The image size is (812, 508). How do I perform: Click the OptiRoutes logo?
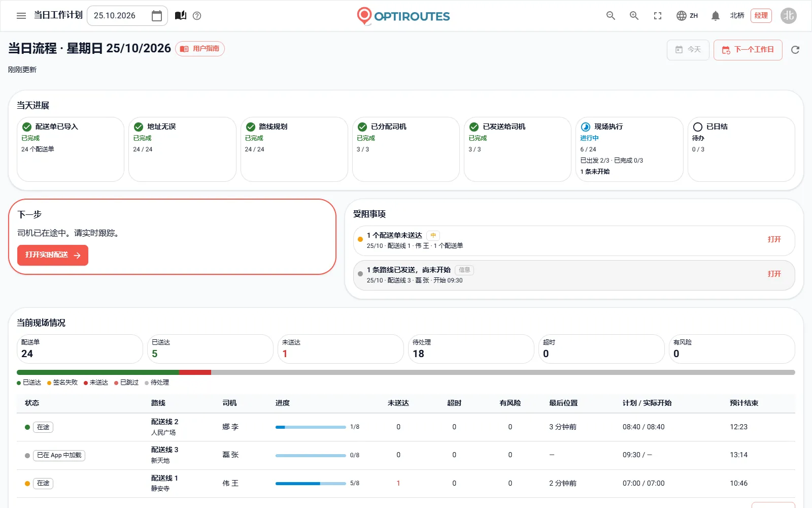[x=403, y=16]
